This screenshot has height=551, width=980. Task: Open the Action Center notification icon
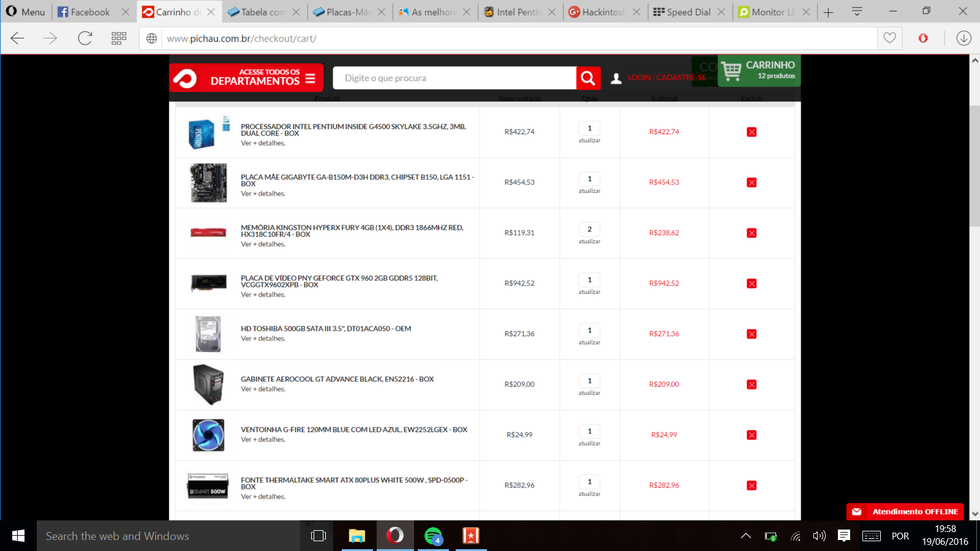[843, 536]
